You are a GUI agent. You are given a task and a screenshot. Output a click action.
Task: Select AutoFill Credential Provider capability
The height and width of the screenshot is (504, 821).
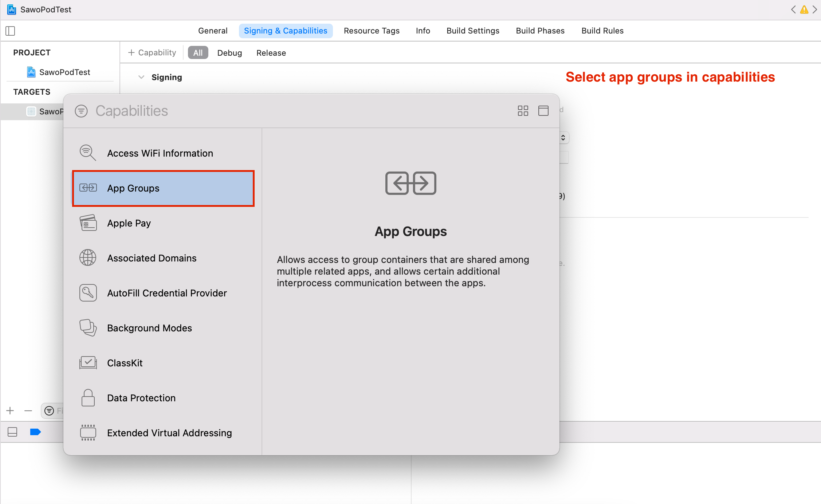point(163,293)
